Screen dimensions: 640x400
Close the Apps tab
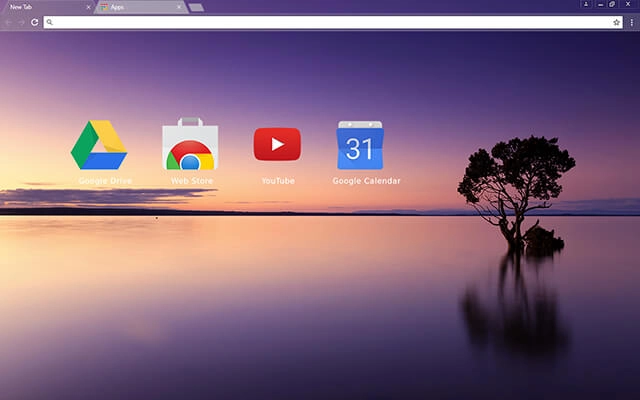[179, 7]
